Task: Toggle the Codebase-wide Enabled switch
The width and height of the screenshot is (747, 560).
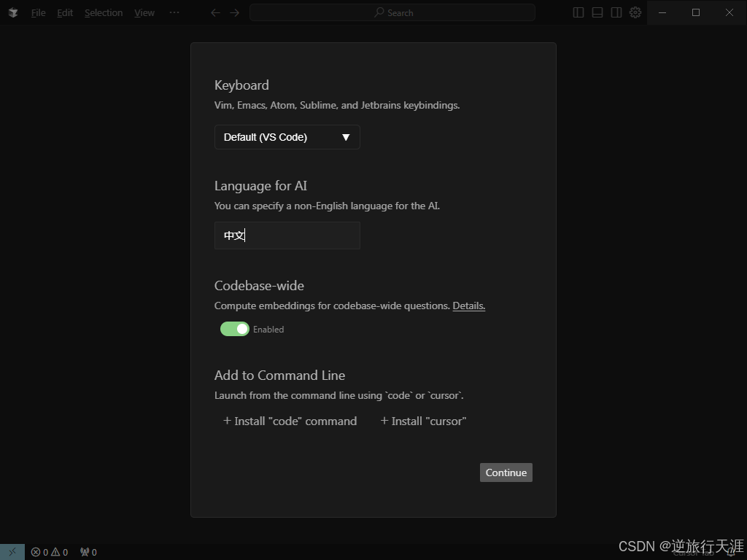Action: coord(234,329)
